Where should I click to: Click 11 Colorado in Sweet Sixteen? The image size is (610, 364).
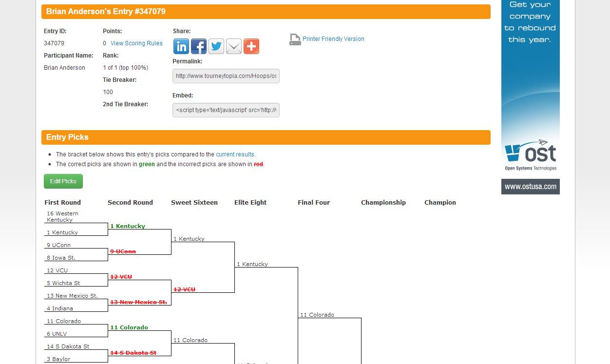coord(191,340)
